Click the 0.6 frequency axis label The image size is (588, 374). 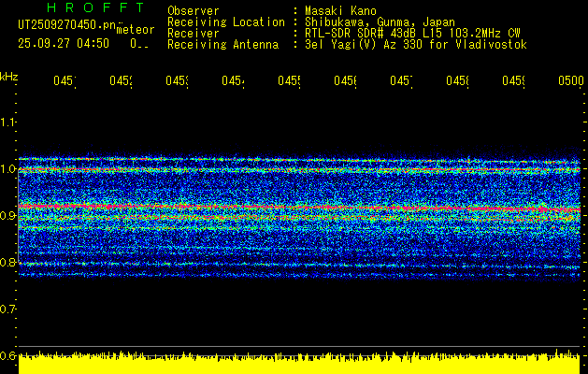7,355
